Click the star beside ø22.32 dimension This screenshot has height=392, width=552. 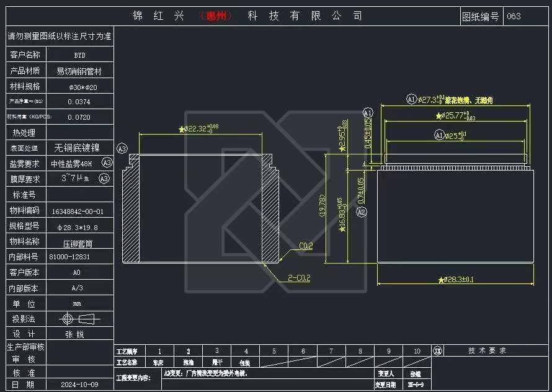(x=182, y=129)
